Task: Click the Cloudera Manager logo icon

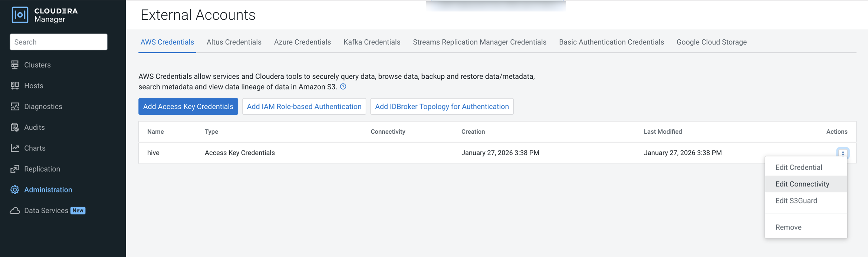Action: [20, 15]
